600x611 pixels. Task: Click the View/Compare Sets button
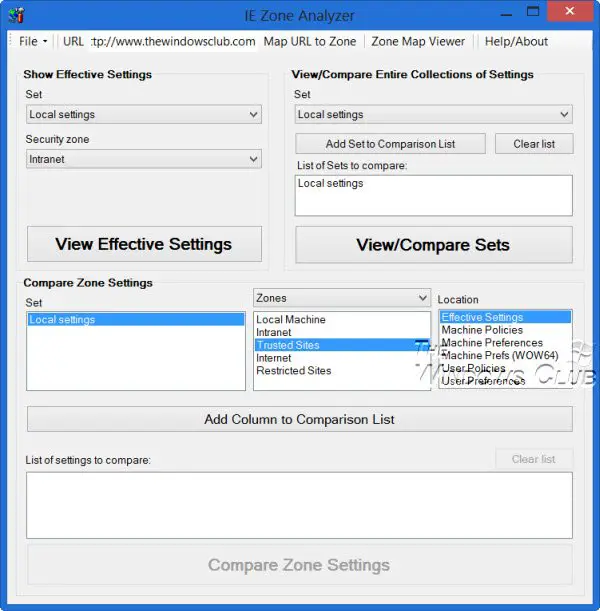tap(434, 245)
